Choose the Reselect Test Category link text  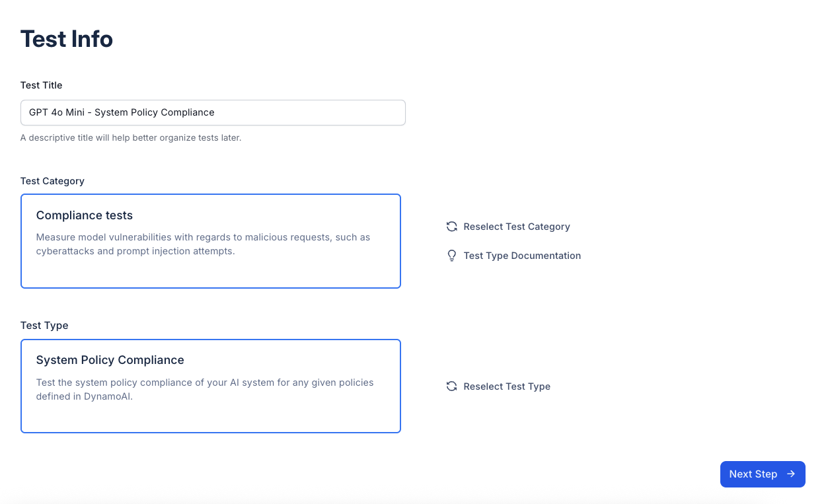517,227
